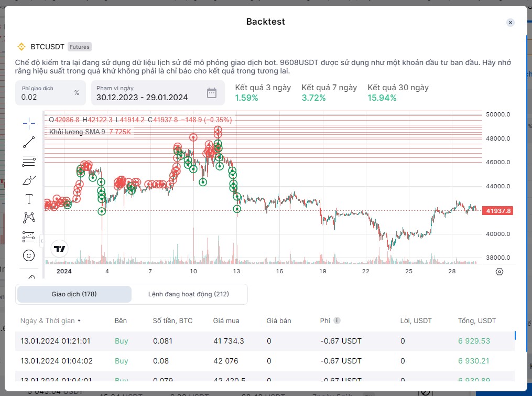Show the fee info tooltip icon
The height and width of the screenshot is (396, 532).
tap(337, 320)
